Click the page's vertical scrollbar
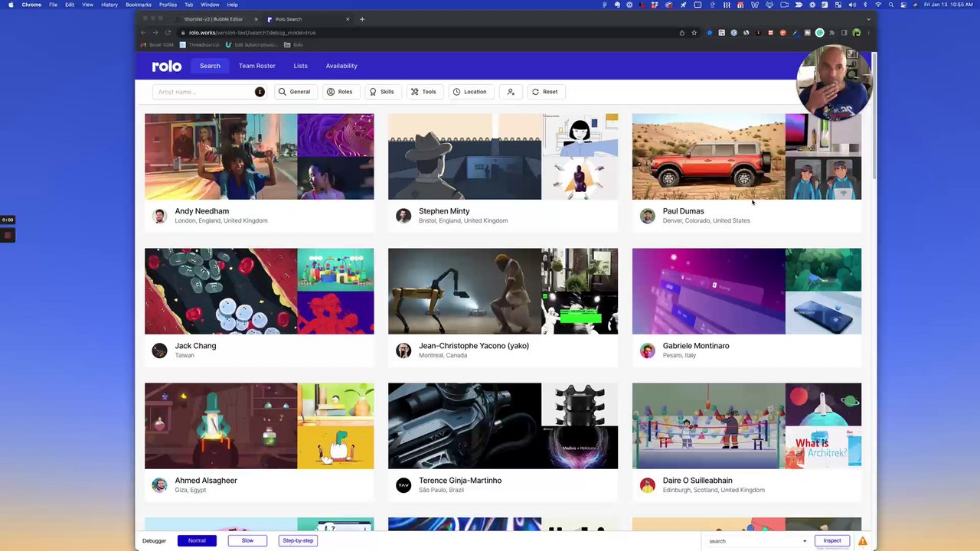This screenshot has width=980, height=551. point(874,115)
